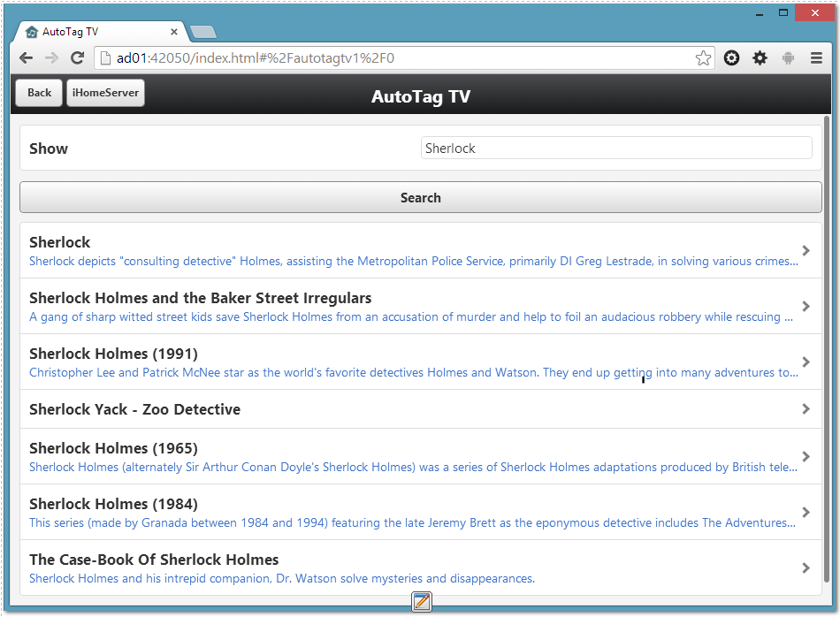The width and height of the screenshot is (840, 617).
Task: Click the gear extension icon
Action: (x=760, y=58)
